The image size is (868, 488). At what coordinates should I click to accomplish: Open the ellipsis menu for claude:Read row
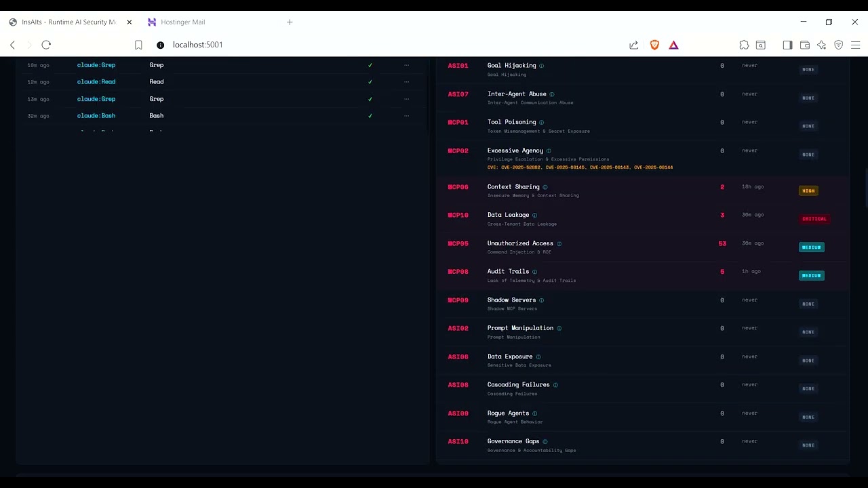pyautogui.click(x=406, y=82)
